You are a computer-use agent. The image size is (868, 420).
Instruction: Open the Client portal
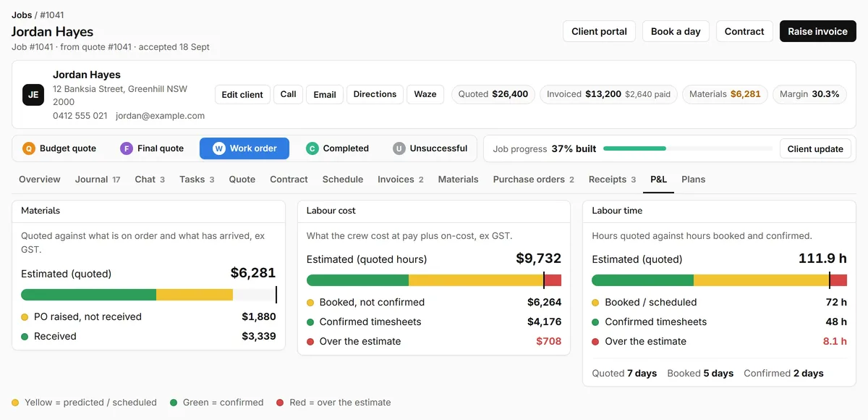(x=600, y=31)
